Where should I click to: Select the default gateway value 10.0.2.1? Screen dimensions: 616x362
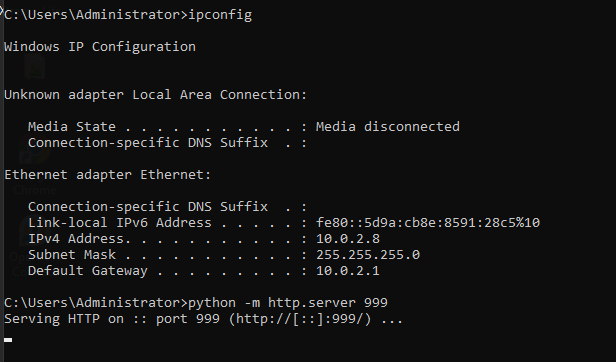coord(348,271)
